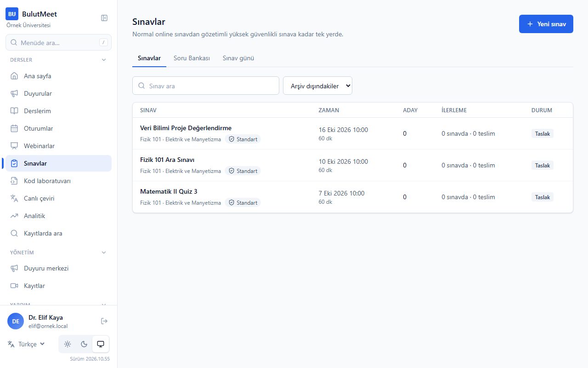588x368 pixels.
Task: Click the BU BulutMeet logo badge
Action: click(12, 14)
